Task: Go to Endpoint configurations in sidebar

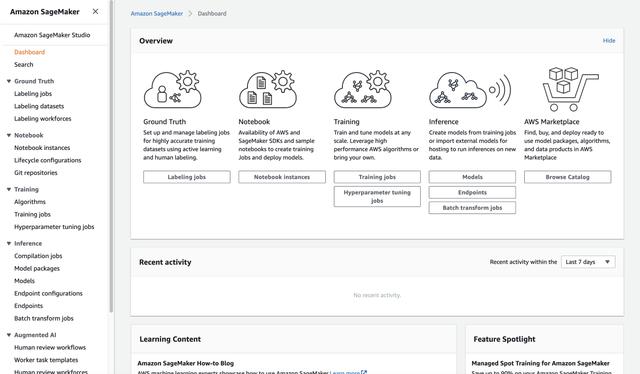Action: point(48,294)
